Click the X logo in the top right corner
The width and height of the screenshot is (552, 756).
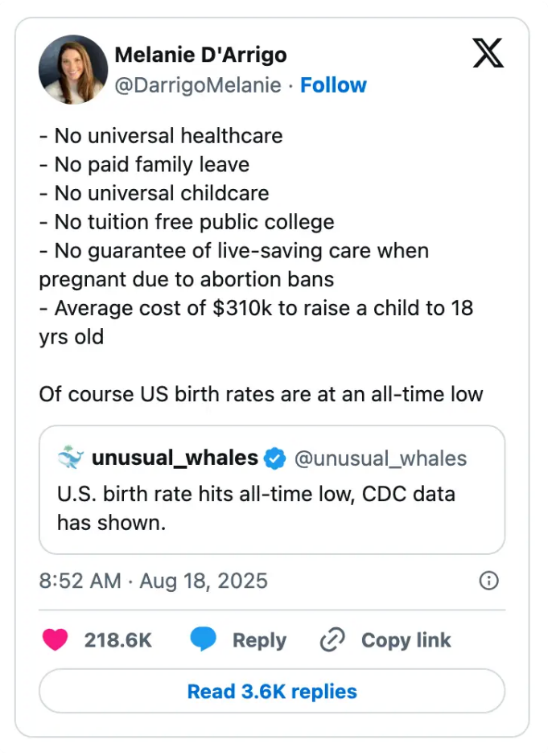[x=488, y=55]
